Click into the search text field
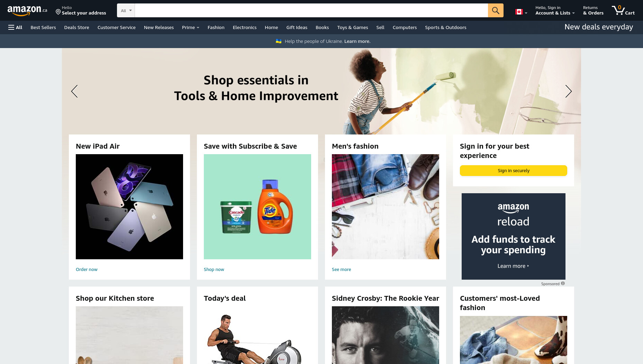Image resolution: width=643 pixels, height=364 pixels. [311, 10]
